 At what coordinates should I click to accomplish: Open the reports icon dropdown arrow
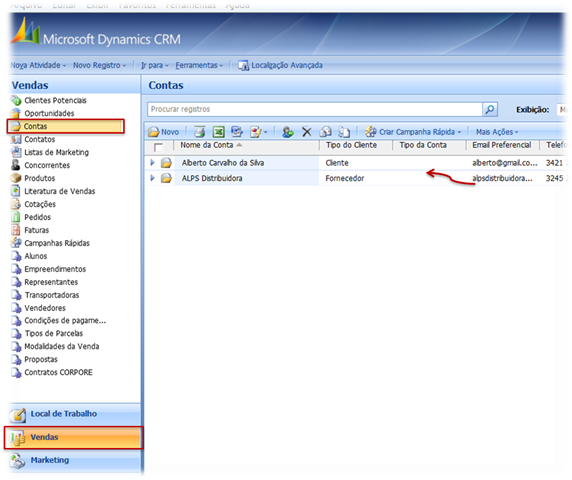[266, 132]
